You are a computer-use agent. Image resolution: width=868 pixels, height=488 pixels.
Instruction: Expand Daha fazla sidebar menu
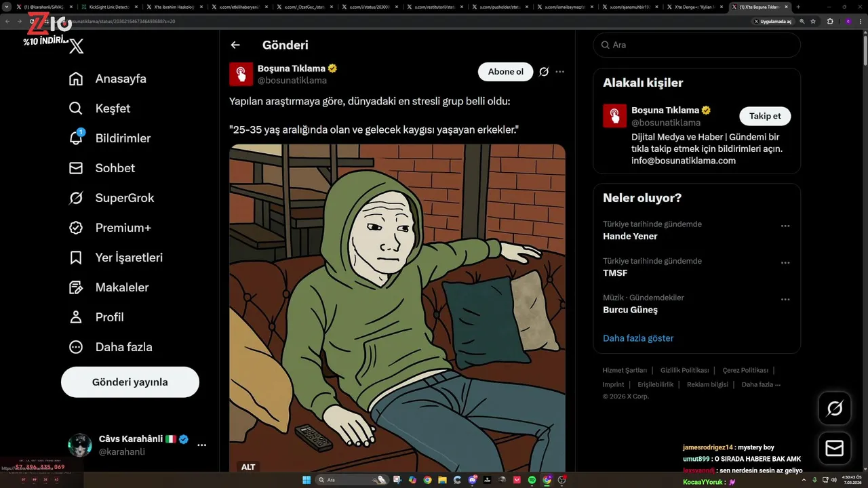111,347
